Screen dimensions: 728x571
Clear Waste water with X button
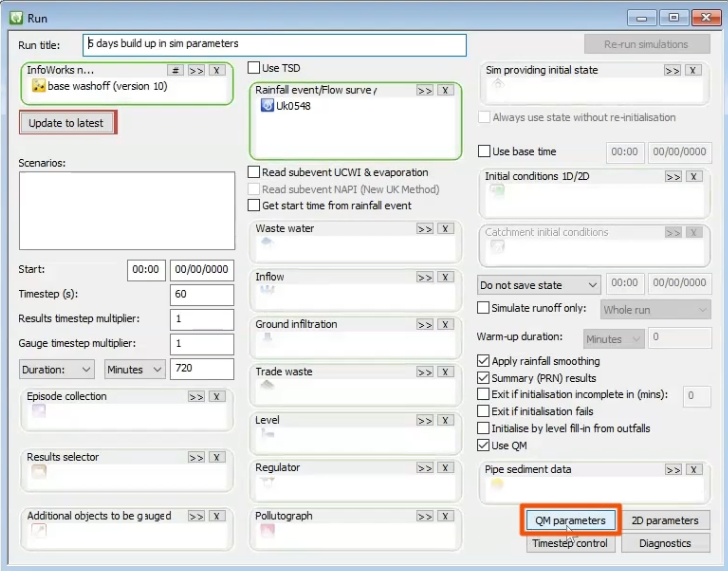tap(445, 229)
